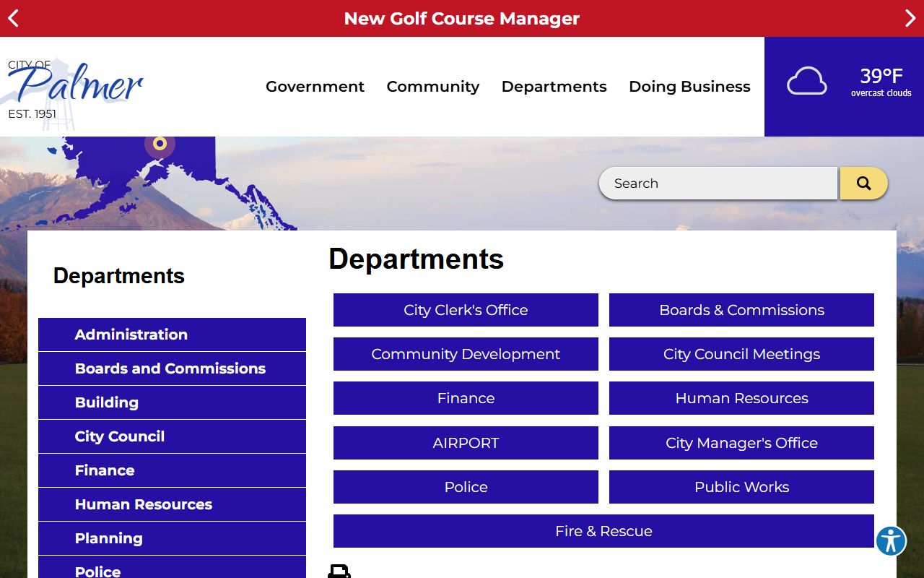Select the Finance button in main grid

[466, 398]
